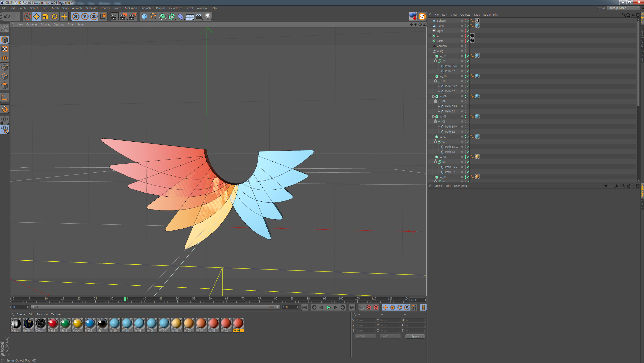644x363 pixels.
Task: Enable Texture mode in left palette
Action: 5,49
